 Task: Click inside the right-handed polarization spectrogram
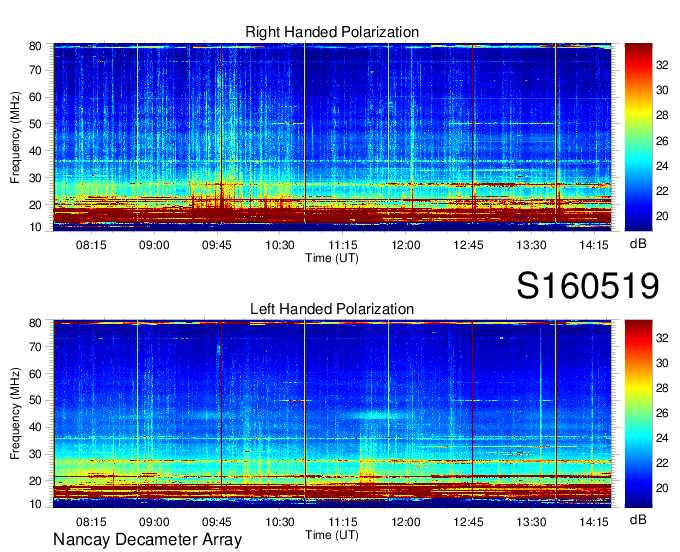(332, 137)
